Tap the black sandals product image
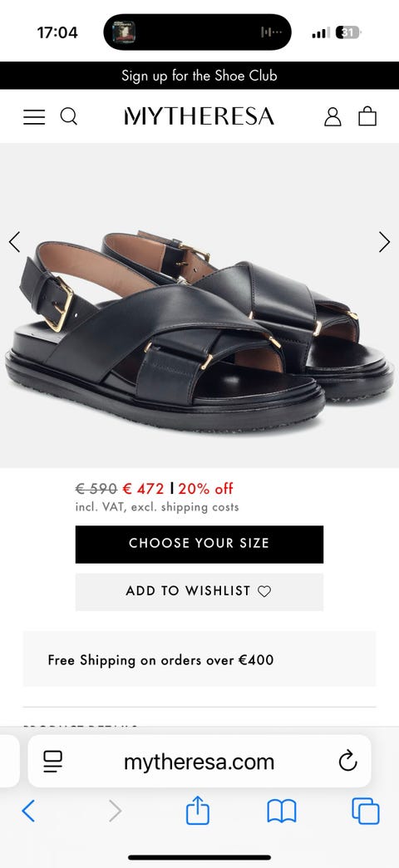The width and height of the screenshot is (399, 868). (x=199, y=331)
